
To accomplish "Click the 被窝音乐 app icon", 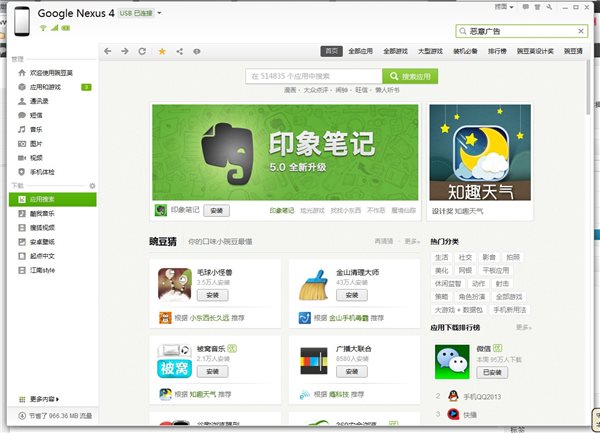I will (174, 361).
